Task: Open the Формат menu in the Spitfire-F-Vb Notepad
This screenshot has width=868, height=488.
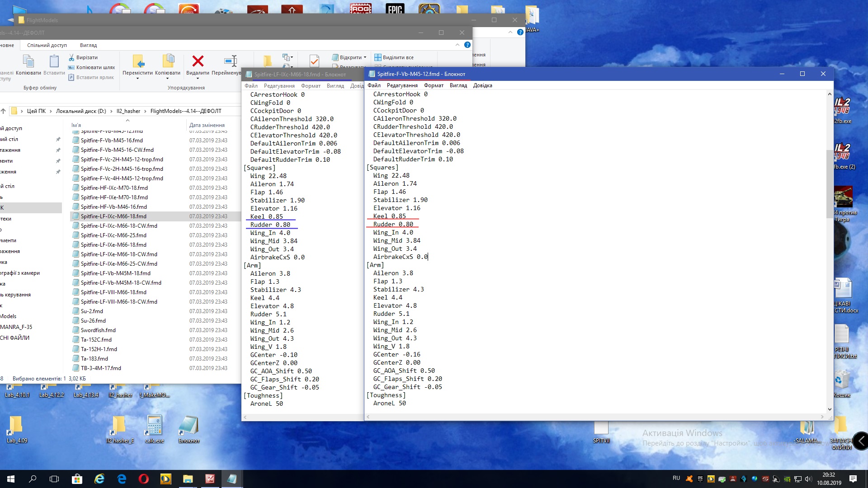Action: tap(434, 85)
